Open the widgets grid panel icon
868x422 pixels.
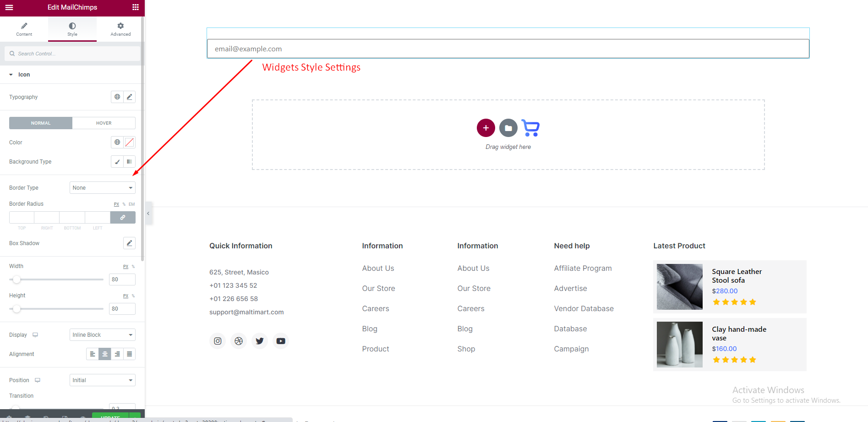[x=136, y=7]
